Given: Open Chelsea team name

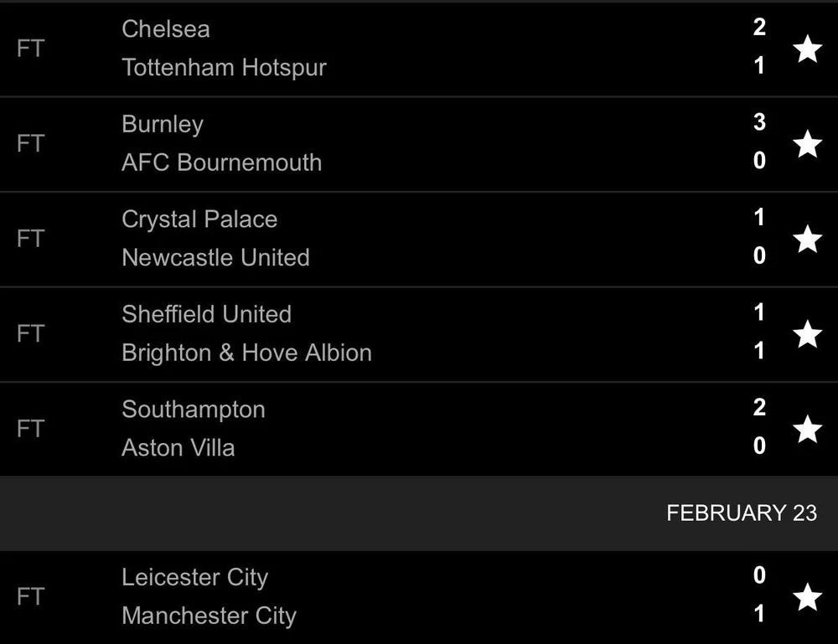Looking at the screenshot, I should [x=166, y=29].
